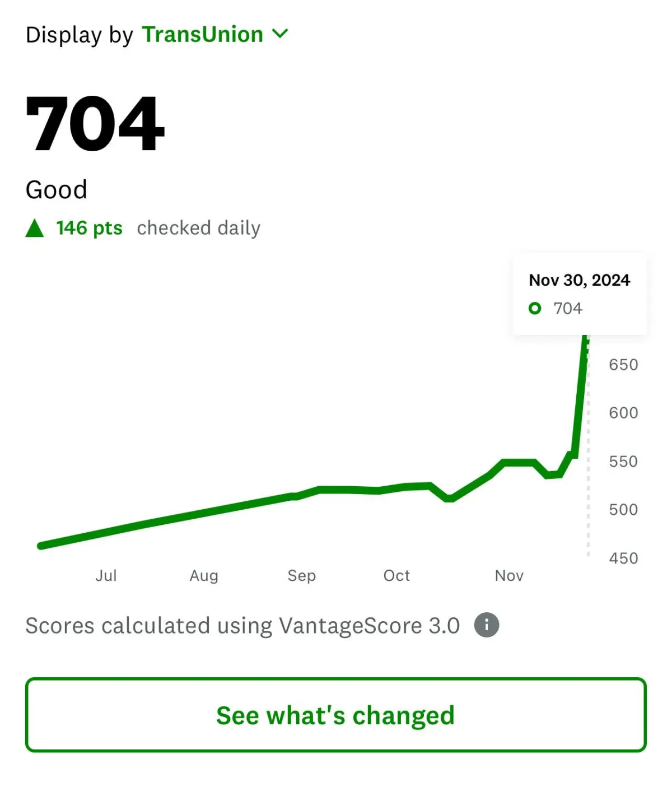Screen dimensions: 672x796
Task: Click the steep rising end of score line
Action: [x=581, y=395]
